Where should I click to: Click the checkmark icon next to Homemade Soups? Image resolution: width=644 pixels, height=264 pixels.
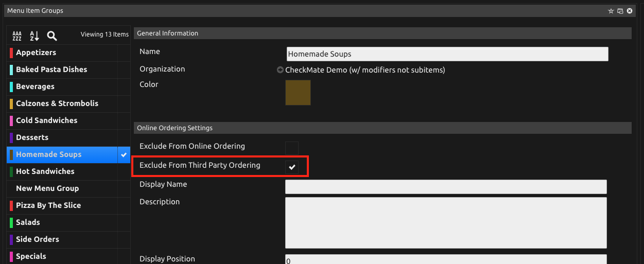pyautogui.click(x=124, y=155)
